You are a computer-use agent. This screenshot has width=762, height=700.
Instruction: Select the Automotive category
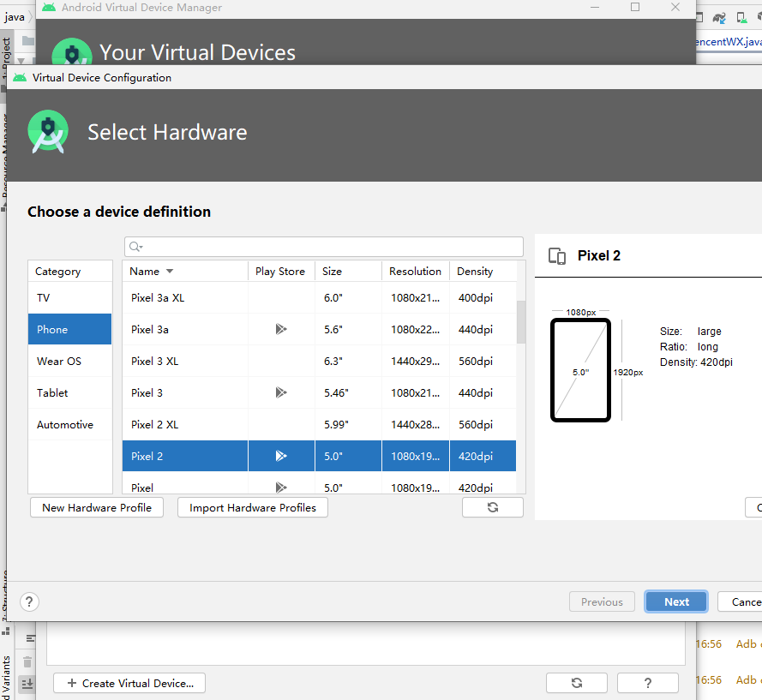(x=70, y=425)
